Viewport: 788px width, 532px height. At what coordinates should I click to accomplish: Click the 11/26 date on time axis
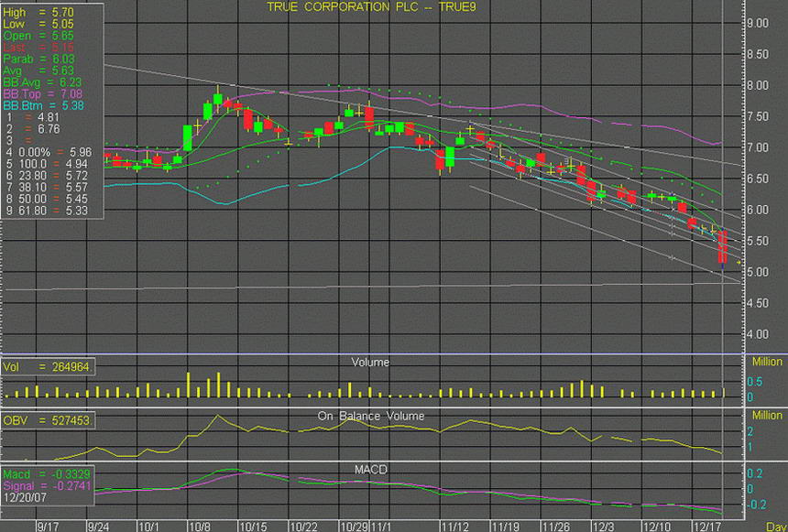[556, 527]
